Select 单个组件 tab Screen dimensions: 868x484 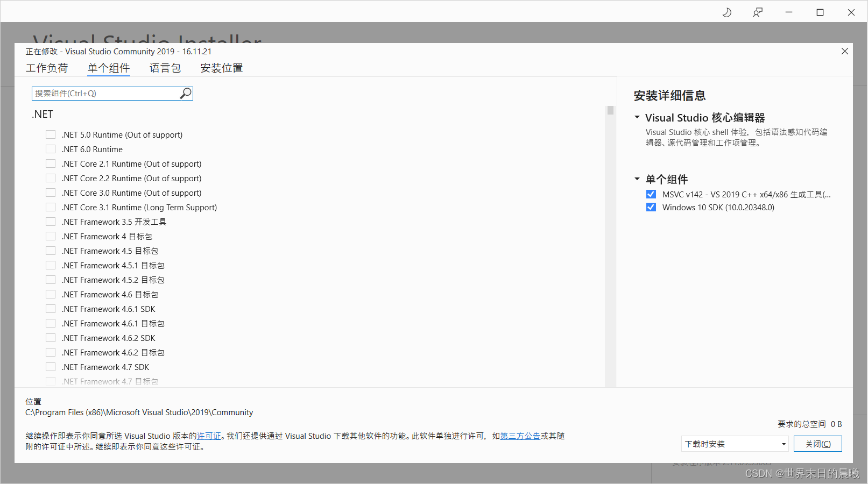point(109,68)
